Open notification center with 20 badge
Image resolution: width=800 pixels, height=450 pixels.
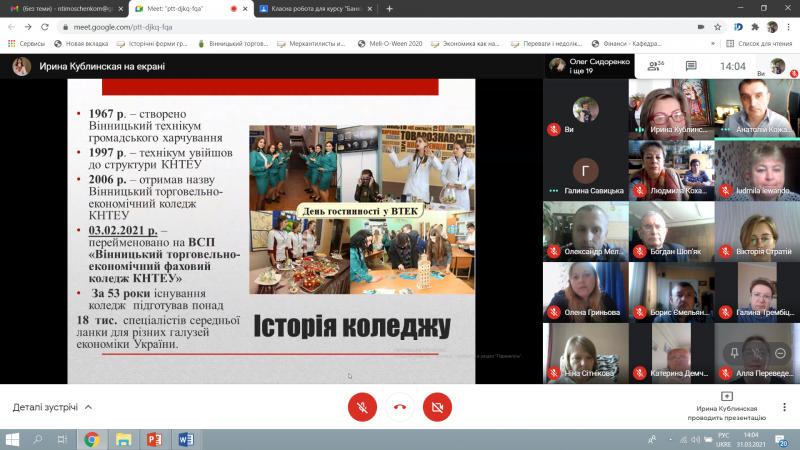coord(781,440)
